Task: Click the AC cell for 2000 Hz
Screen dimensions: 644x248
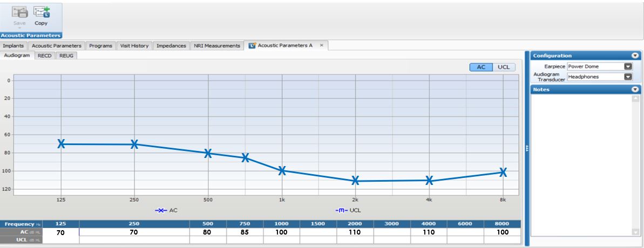Action: tap(355, 232)
